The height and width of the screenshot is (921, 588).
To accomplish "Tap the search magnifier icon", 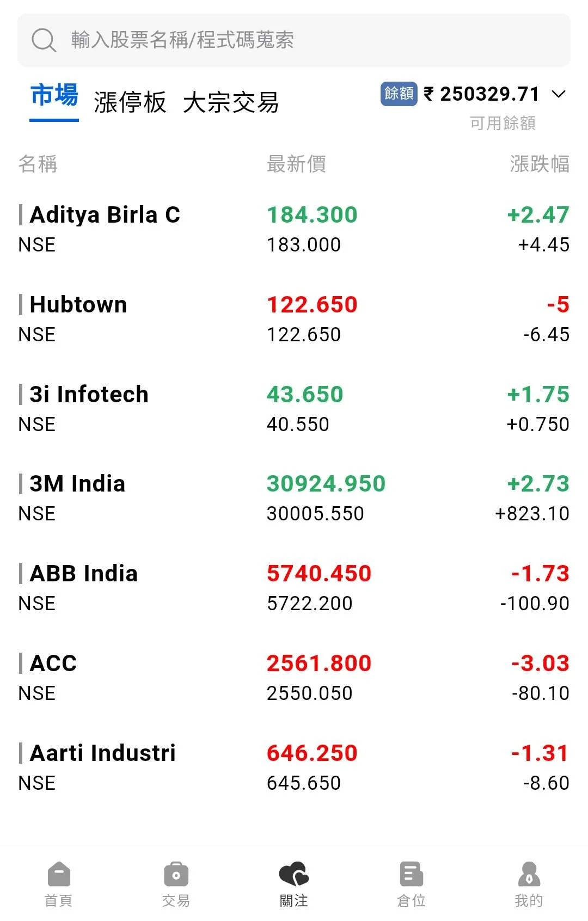I will [x=44, y=40].
